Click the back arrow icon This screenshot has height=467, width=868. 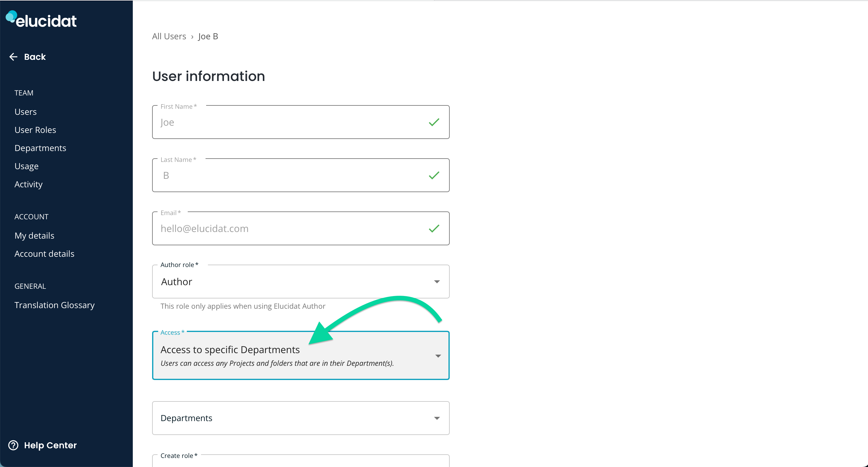click(x=13, y=57)
